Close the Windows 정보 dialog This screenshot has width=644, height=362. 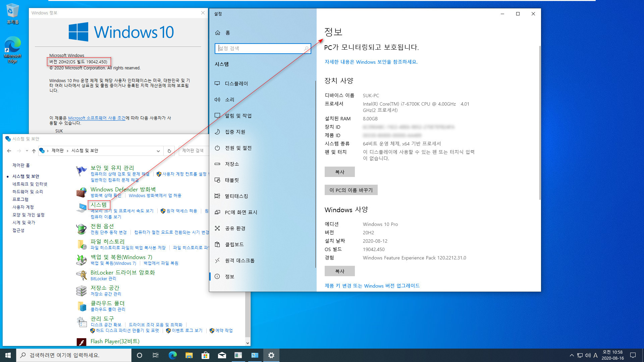click(203, 13)
